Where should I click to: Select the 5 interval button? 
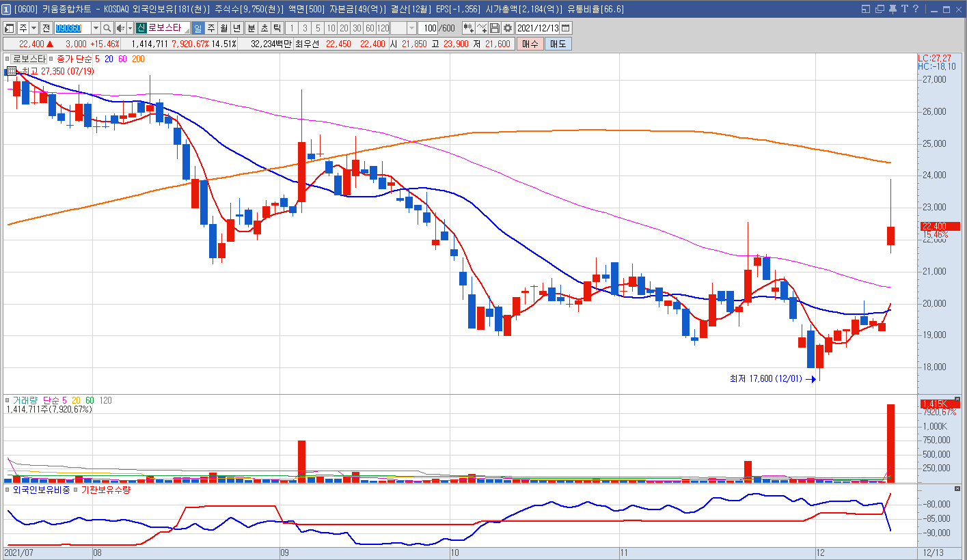click(x=318, y=28)
